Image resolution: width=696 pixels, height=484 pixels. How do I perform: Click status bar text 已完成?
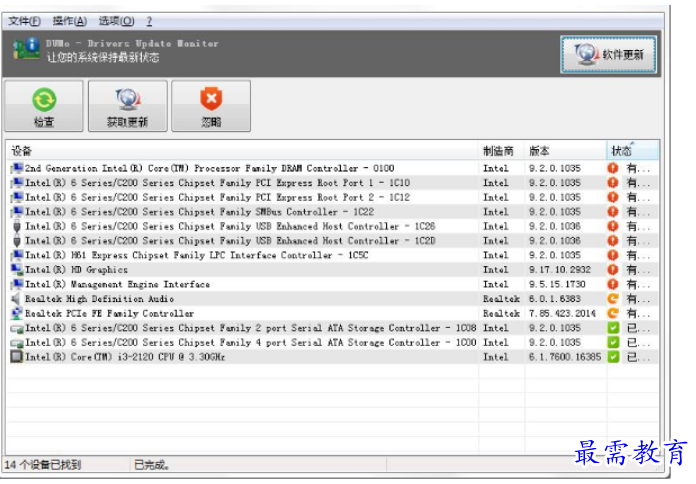click(151, 465)
